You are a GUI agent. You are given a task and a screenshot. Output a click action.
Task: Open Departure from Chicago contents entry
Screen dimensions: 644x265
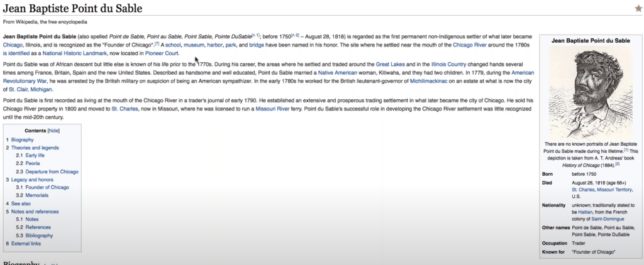click(52, 171)
